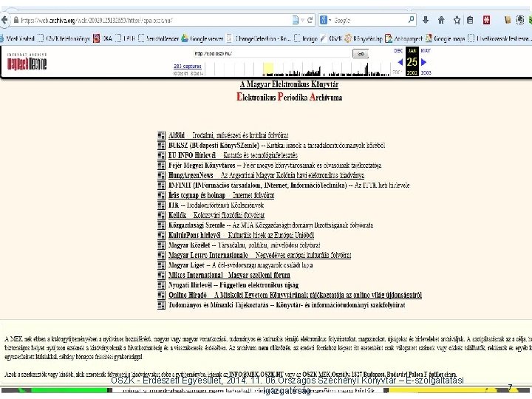532x399 pixels.
Task: Open the Mikes International link
Action: (229, 275)
